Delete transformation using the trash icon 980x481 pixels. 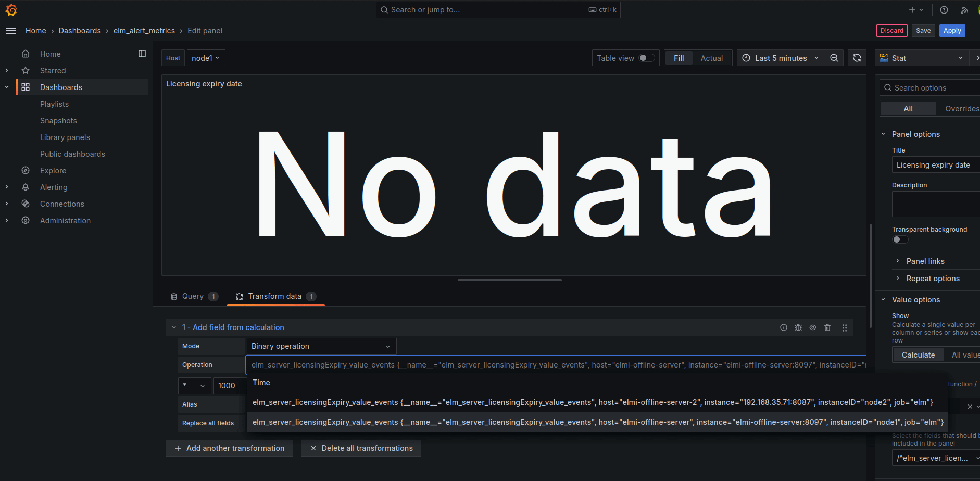pos(827,327)
